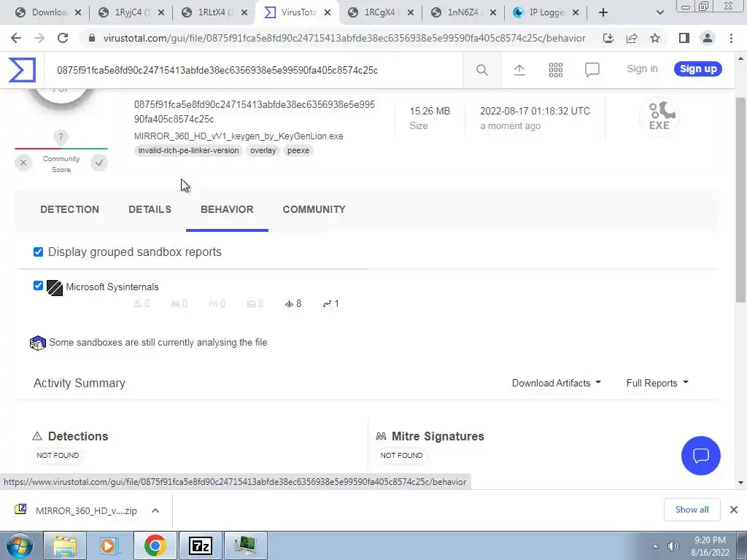
Task: Click the Chrome forward arrow
Action: tap(39, 38)
